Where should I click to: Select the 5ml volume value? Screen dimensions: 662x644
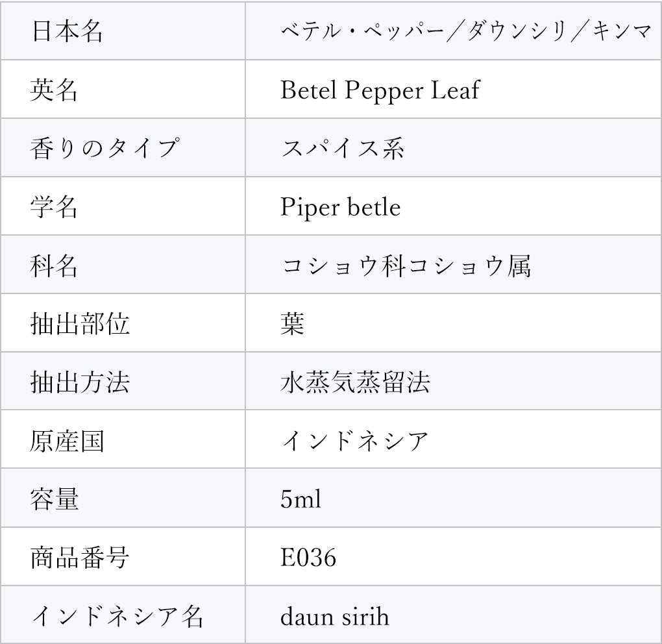[x=300, y=499]
